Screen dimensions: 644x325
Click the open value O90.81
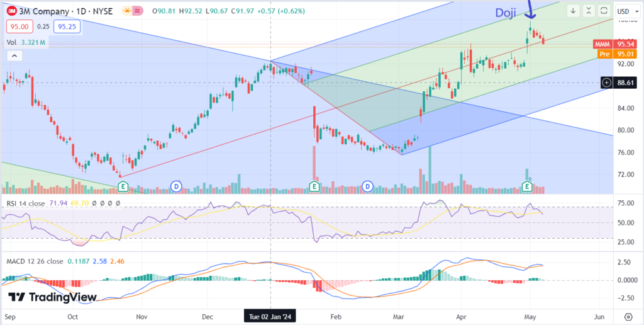pos(164,11)
